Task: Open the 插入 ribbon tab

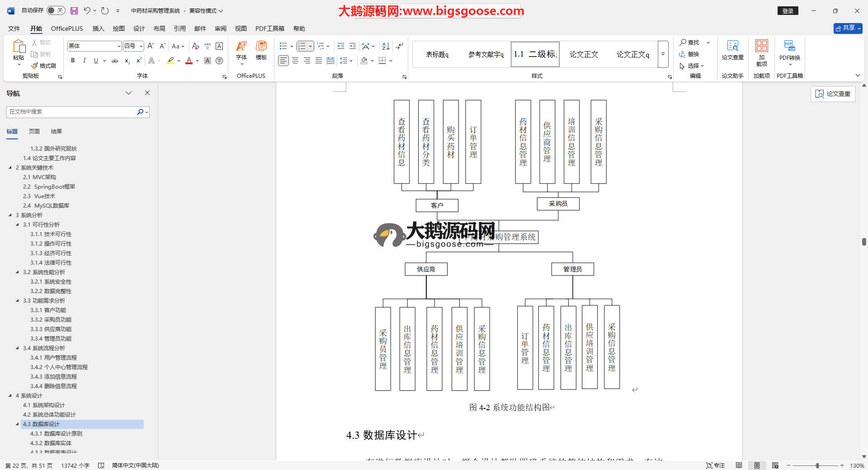Action: tap(98, 28)
